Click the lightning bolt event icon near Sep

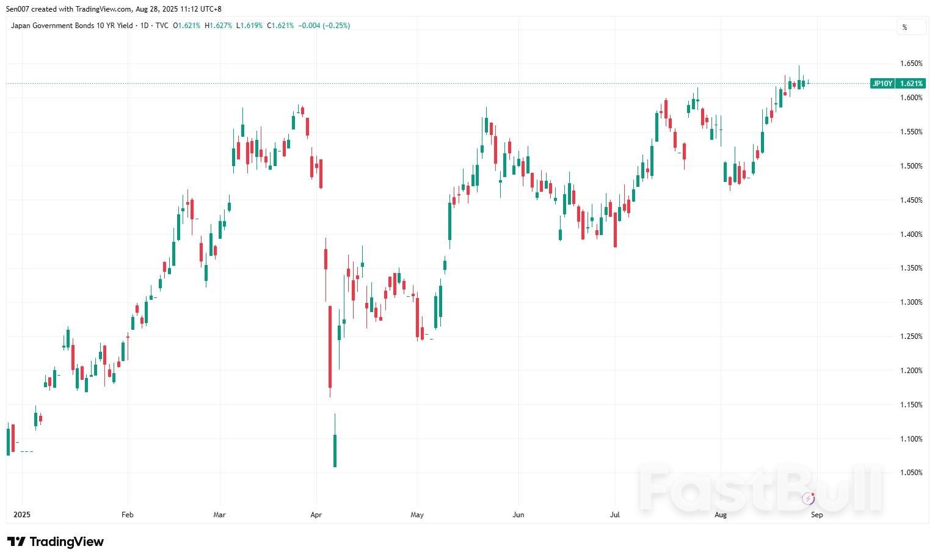point(809,499)
